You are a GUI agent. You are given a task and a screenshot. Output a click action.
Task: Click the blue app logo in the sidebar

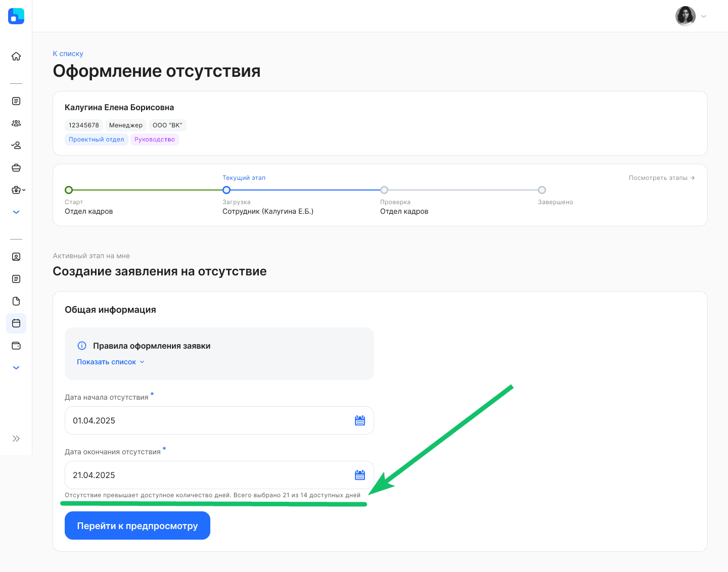(16, 16)
